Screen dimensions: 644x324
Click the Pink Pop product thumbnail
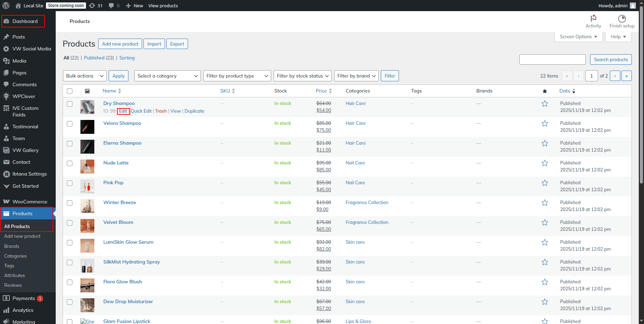click(87, 186)
